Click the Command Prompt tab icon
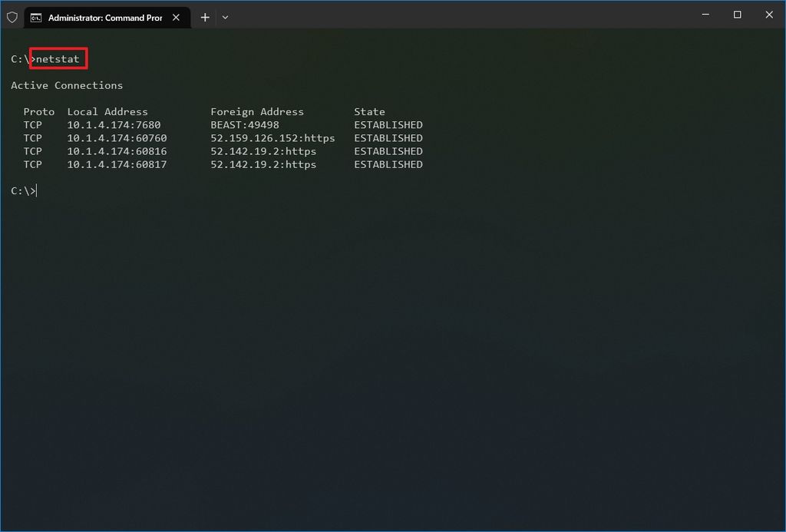786x532 pixels. point(36,18)
